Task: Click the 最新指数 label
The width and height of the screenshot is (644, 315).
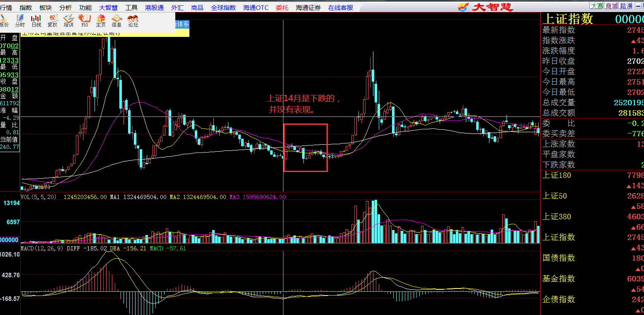Action: click(559, 30)
